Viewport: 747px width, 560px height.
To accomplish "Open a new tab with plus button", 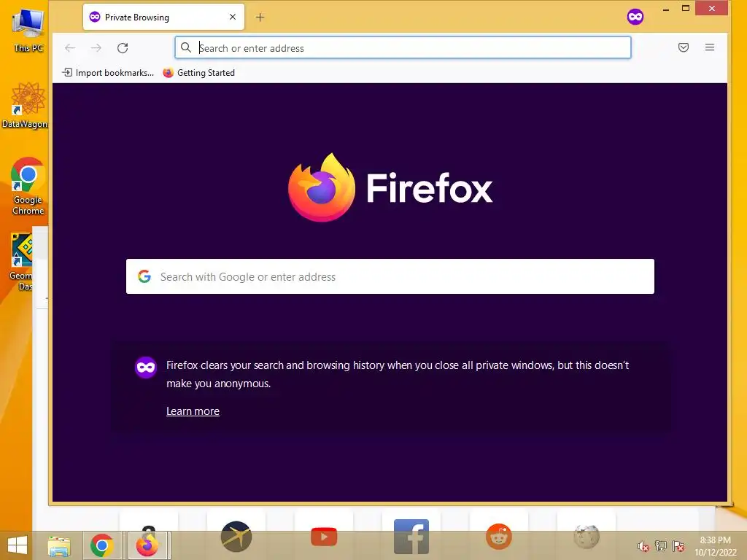I will [260, 17].
